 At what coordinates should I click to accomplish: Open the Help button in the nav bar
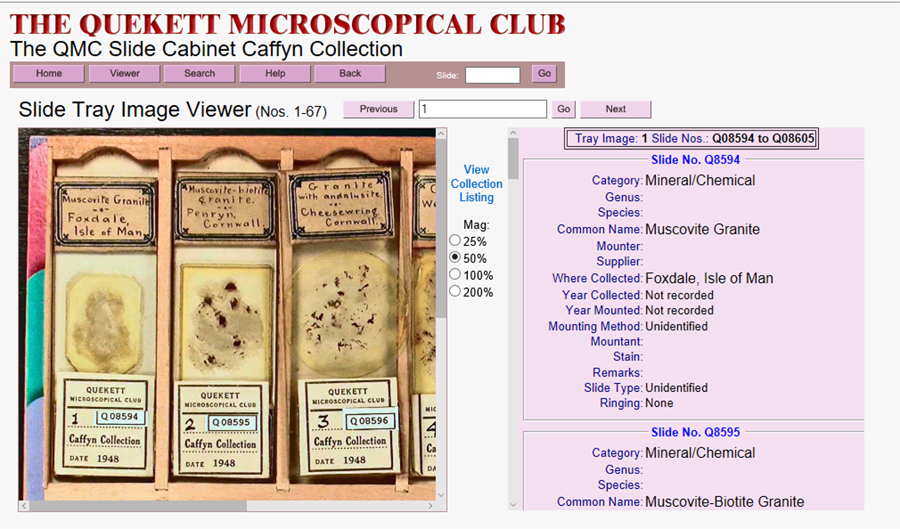click(x=275, y=73)
